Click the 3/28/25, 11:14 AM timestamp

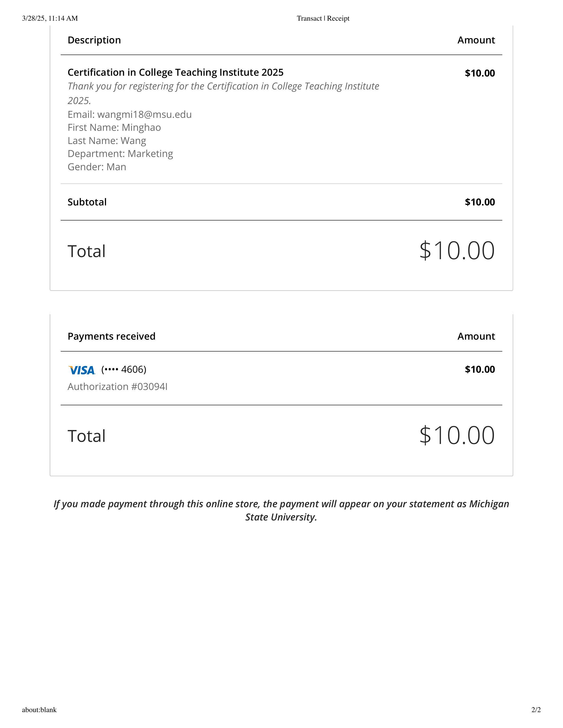pyautogui.click(x=50, y=18)
